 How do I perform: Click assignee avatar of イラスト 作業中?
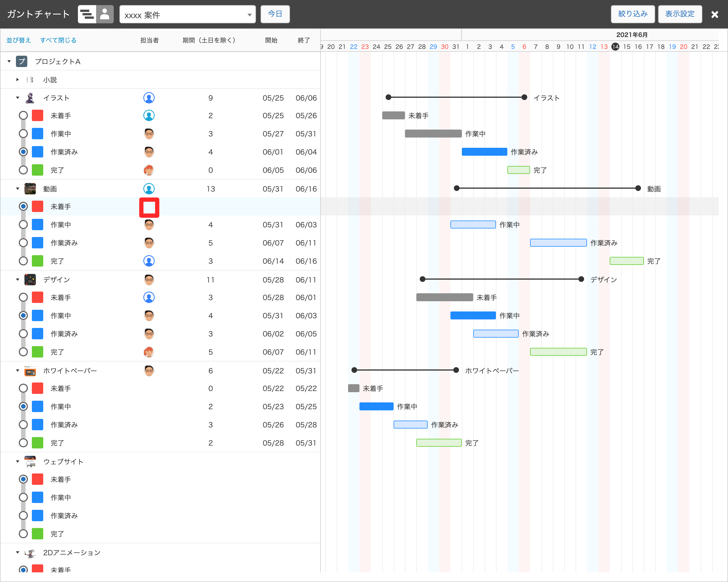pos(149,134)
